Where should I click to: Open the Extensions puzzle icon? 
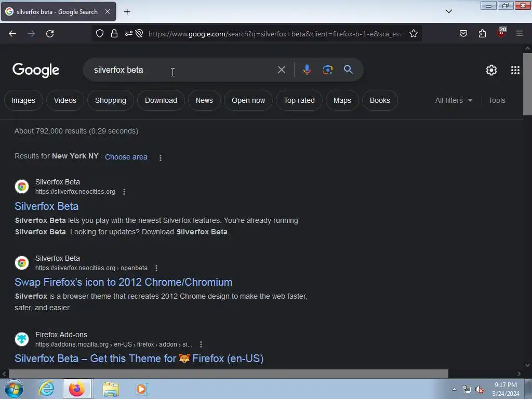tap(482, 34)
